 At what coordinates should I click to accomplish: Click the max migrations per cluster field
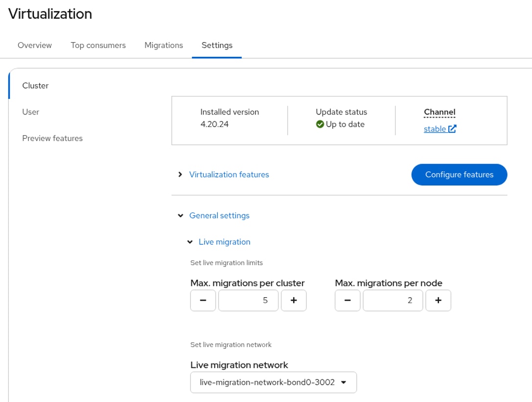pyautogui.click(x=248, y=301)
